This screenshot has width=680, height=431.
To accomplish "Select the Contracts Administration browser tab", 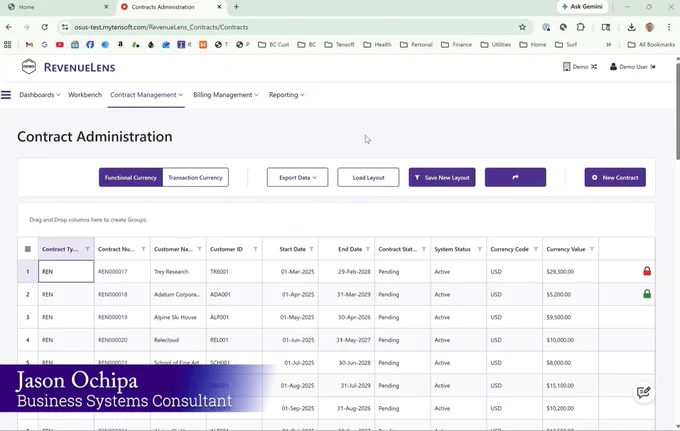I will [x=171, y=7].
